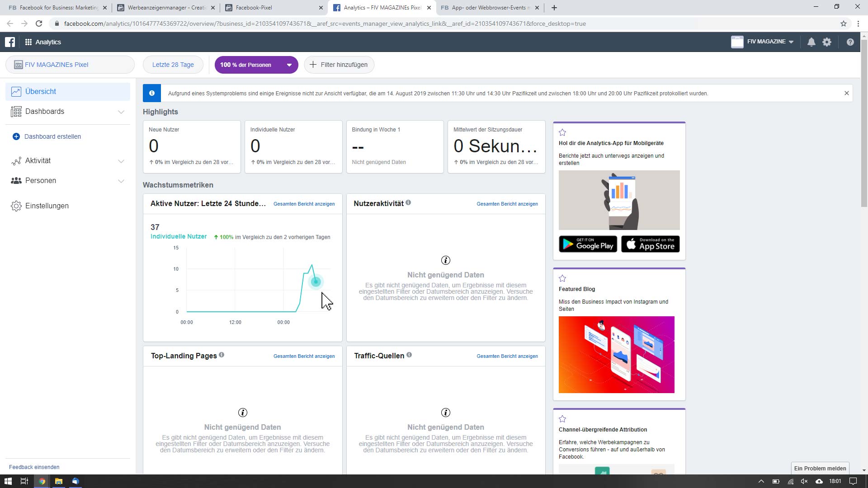Open the notifications bell
868x488 pixels.
(811, 42)
